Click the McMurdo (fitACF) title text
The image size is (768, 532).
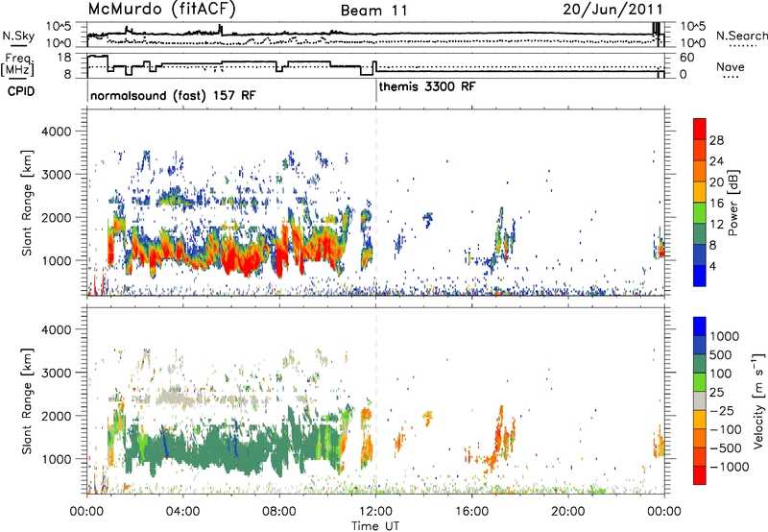point(161,10)
